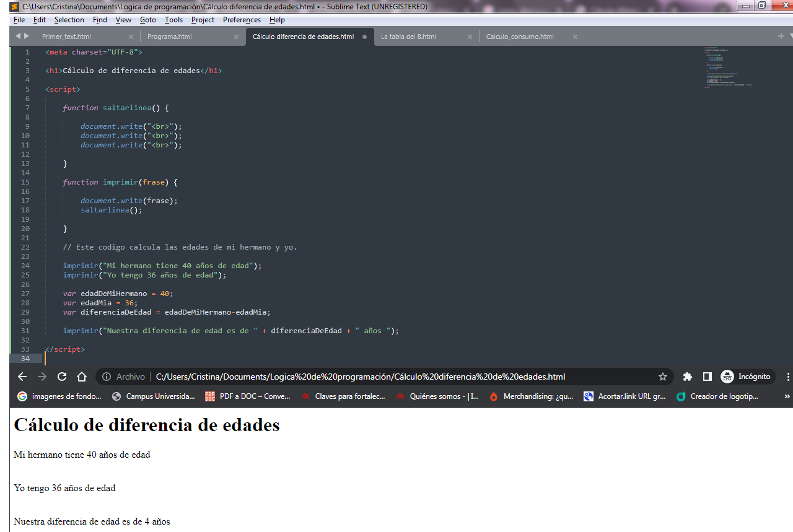The width and height of the screenshot is (793, 532).
Task: Click the Incógnito profile button
Action: pos(748,377)
